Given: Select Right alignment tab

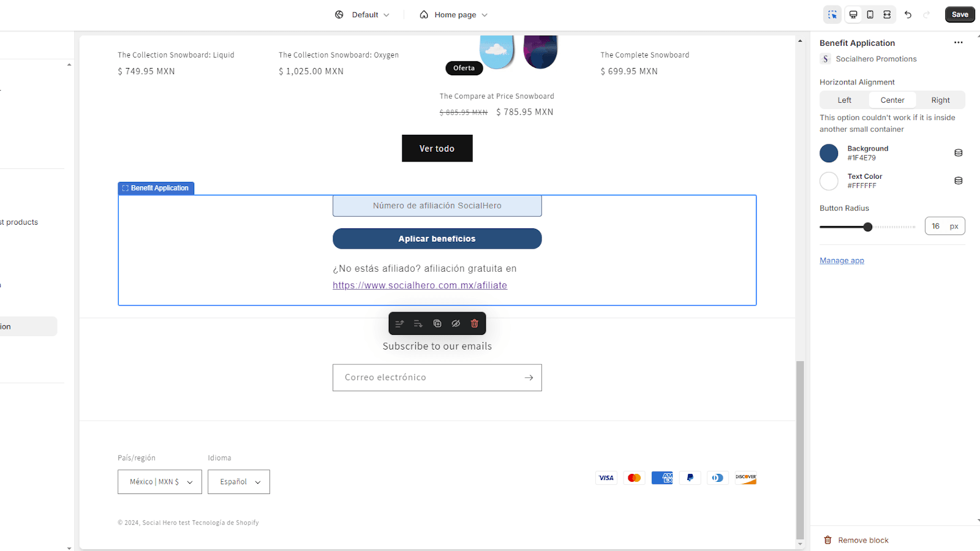Looking at the screenshot, I should [x=940, y=100].
